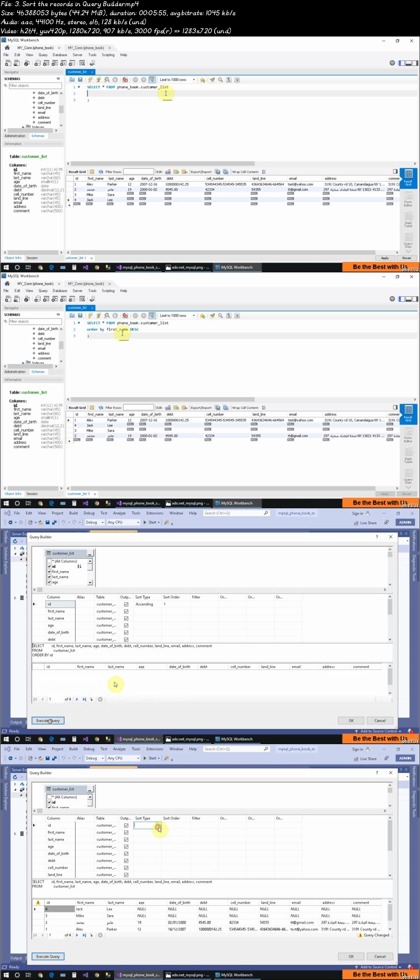
Task: Toggle Output checkbox on the cell_number row
Action: click(x=126, y=868)
